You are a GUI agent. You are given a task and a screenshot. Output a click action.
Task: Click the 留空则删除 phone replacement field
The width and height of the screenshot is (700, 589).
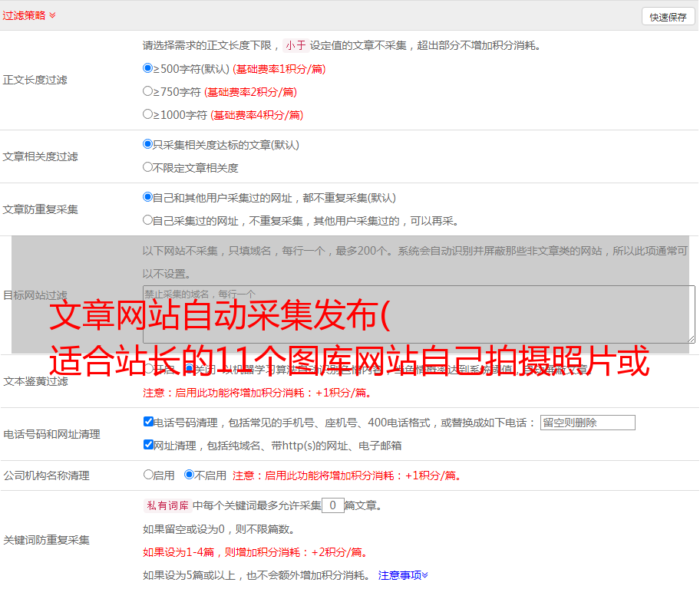(x=587, y=423)
